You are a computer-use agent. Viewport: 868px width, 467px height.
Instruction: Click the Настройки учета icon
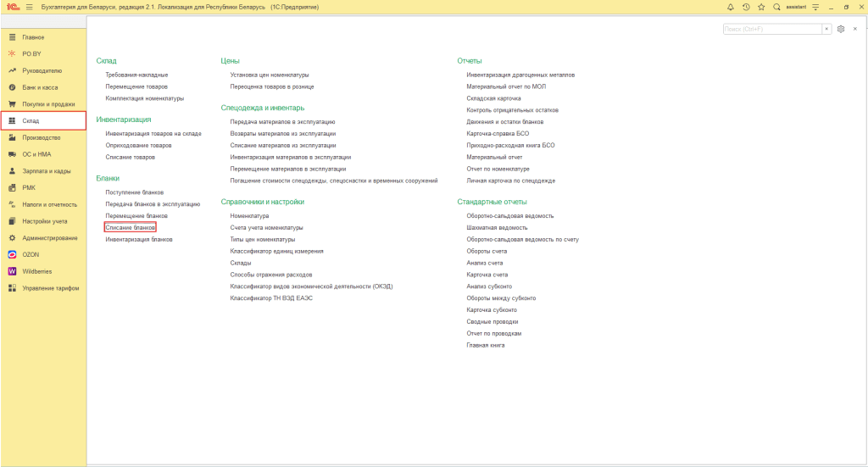(12, 221)
